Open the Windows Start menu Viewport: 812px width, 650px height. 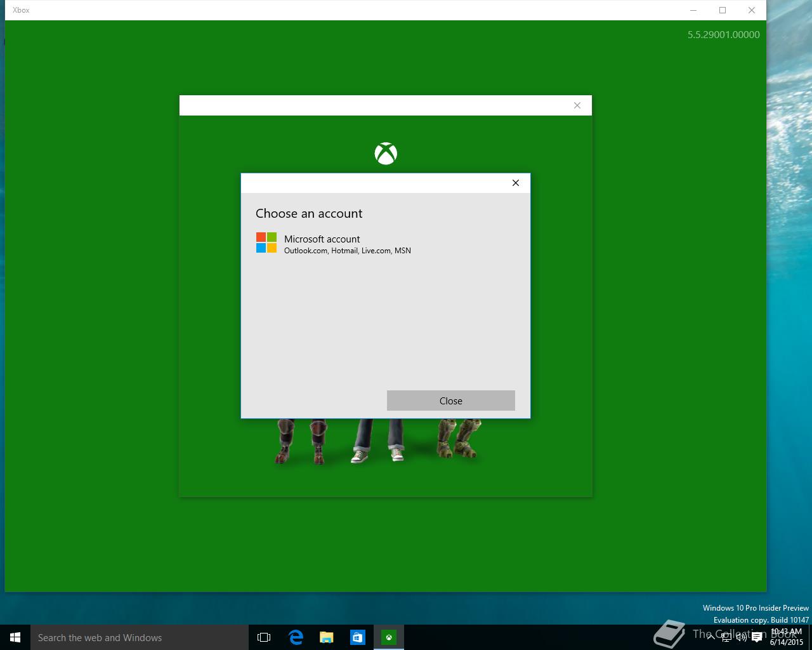15,637
